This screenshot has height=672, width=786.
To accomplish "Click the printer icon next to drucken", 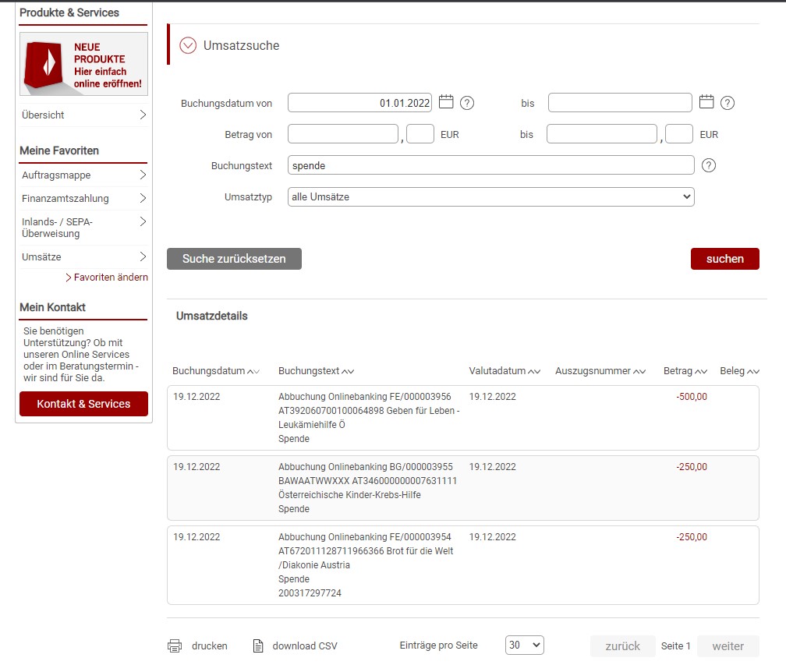I will 175,646.
